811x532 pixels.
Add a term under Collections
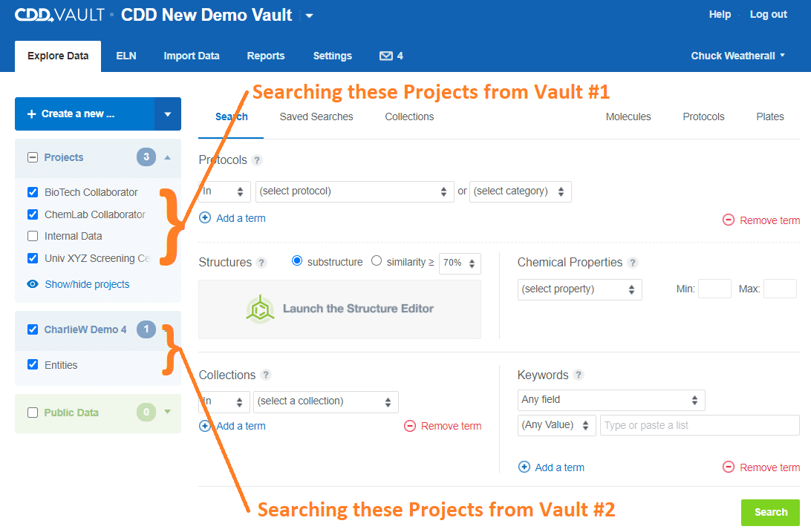pyautogui.click(x=232, y=426)
